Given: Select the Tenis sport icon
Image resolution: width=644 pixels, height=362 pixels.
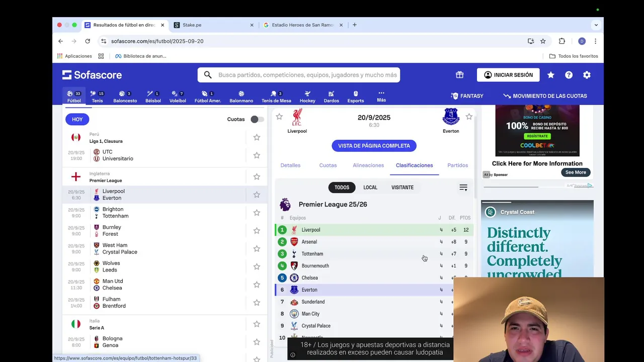Looking at the screenshot, I should coord(97,97).
